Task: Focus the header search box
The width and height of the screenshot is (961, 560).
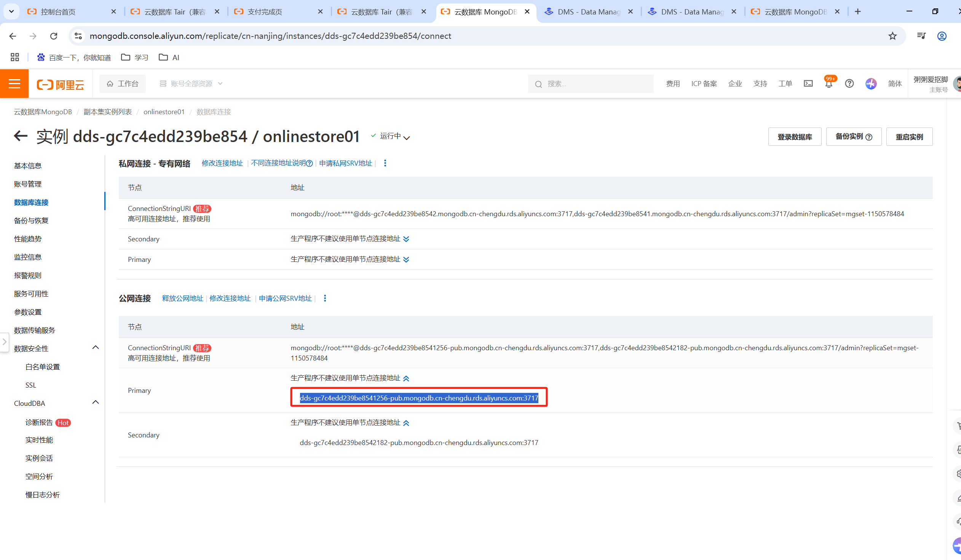Action: tap(590, 84)
